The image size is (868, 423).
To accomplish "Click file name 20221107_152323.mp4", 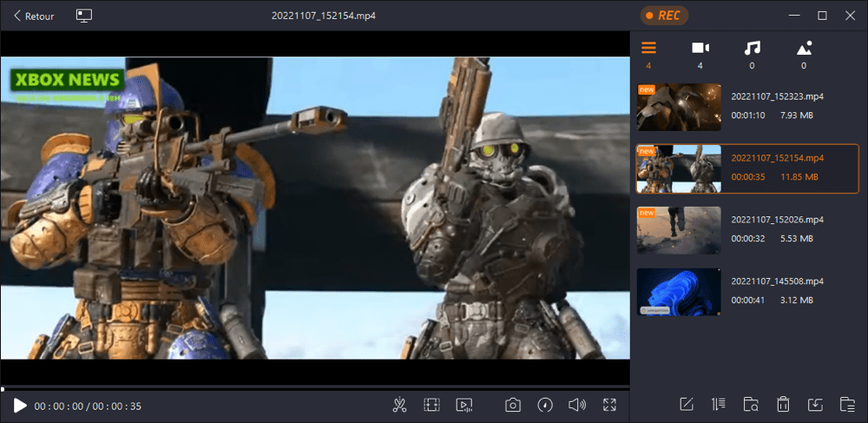I will pos(777,96).
